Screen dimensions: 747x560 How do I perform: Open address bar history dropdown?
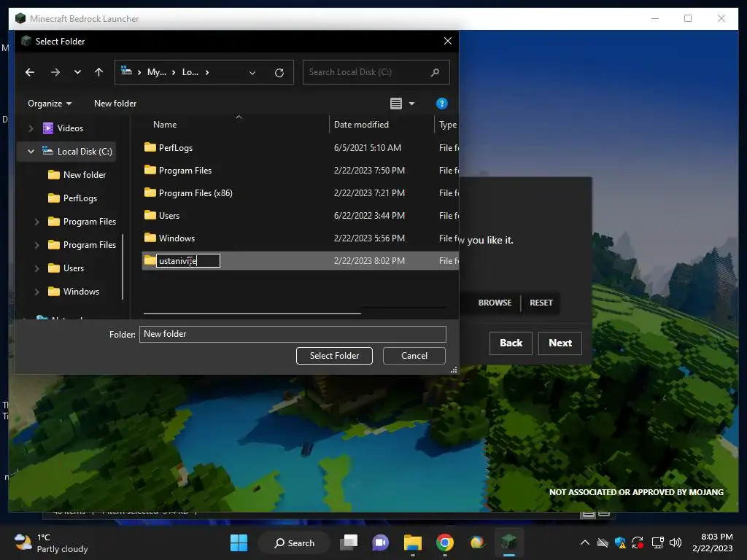[252, 72]
